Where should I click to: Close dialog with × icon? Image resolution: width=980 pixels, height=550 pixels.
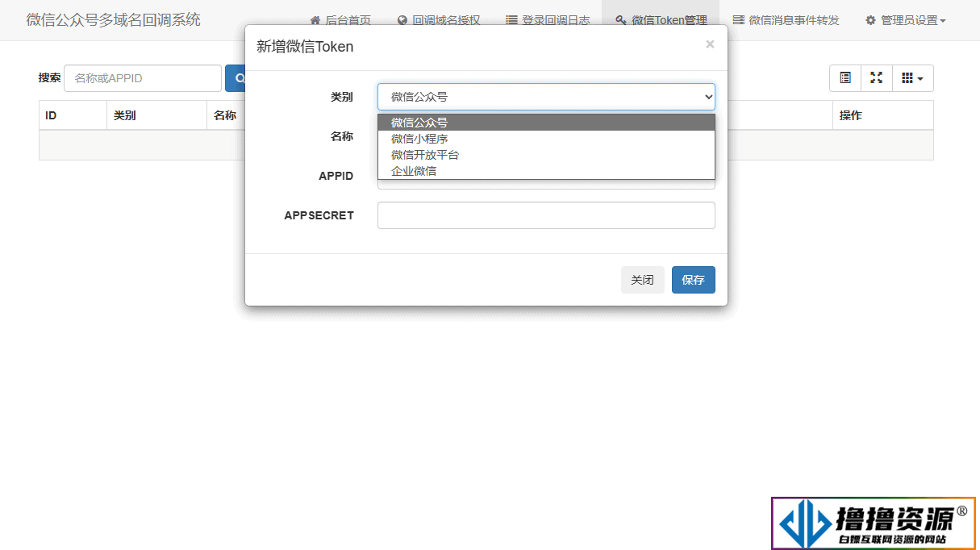[710, 44]
